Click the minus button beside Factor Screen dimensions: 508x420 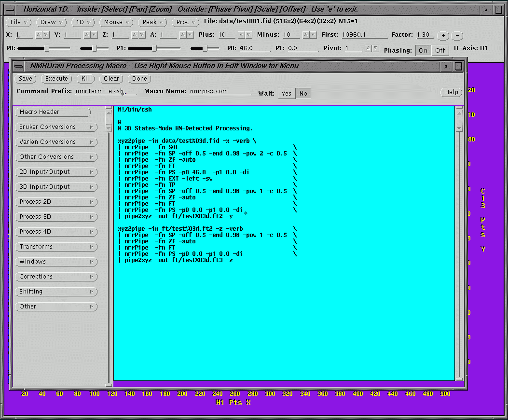tap(457, 35)
